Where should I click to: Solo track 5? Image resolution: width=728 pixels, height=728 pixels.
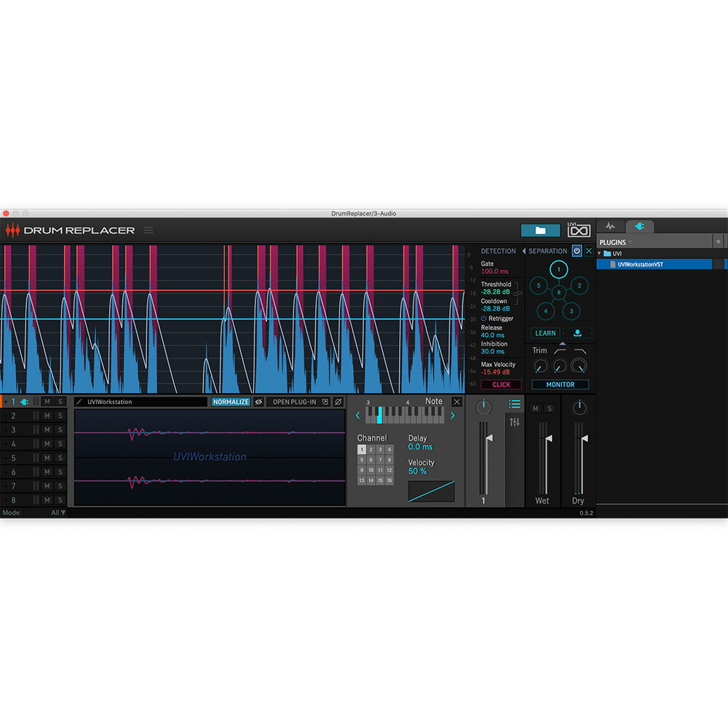(60, 458)
